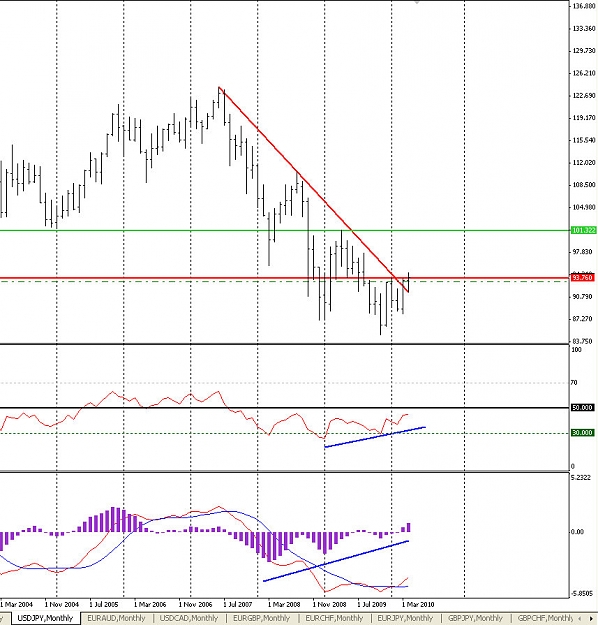Click the MACD scale value 5.2322
Screen dimensions: 598x625
[581, 477]
